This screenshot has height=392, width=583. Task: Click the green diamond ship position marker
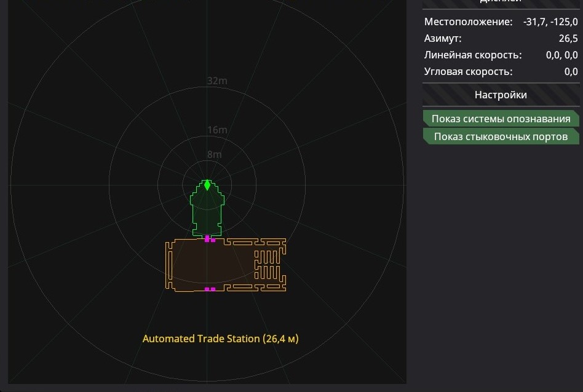click(207, 185)
